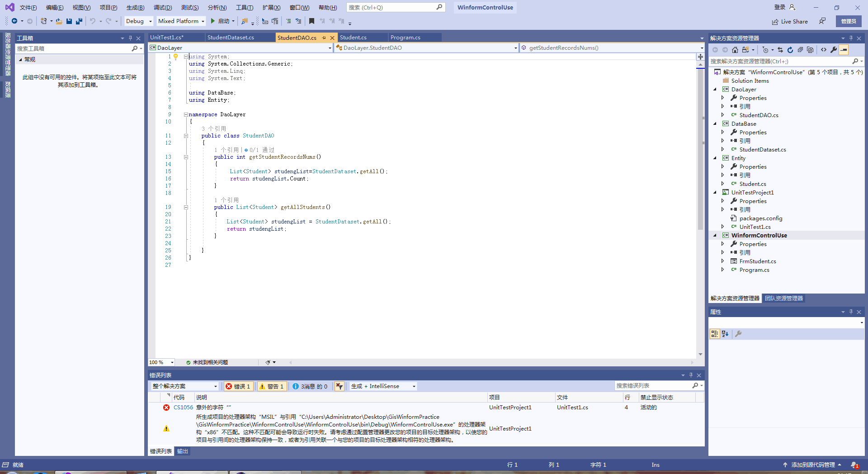Switch to the Output tab
The width and height of the screenshot is (868, 474).
pyautogui.click(x=183, y=451)
